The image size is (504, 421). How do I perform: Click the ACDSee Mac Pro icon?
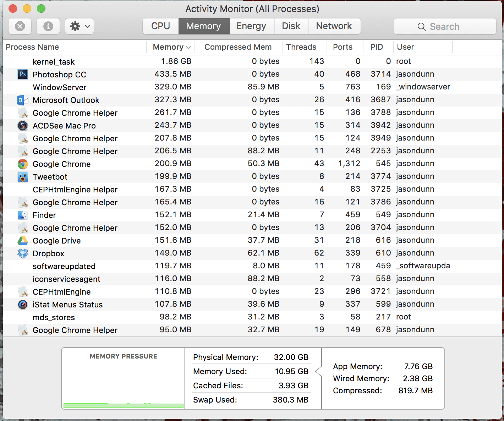[23, 126]
